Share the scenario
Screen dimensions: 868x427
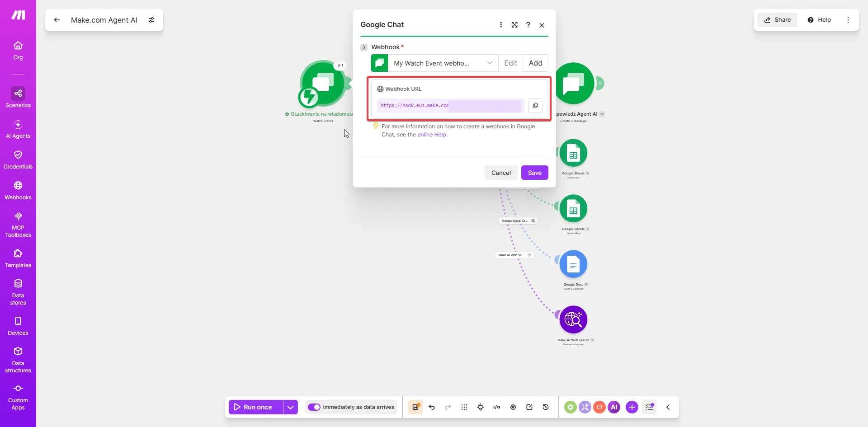click(x=778, y=20)
